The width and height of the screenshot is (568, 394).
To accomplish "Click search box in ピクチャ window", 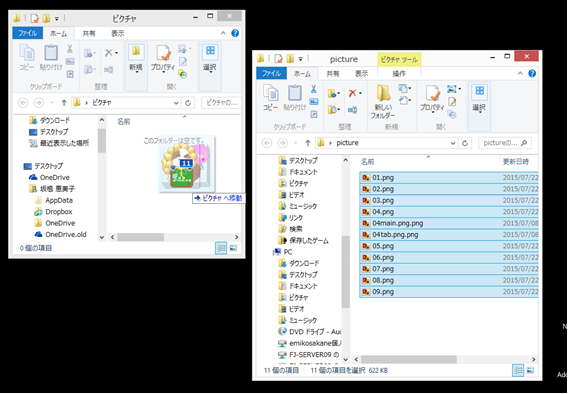I will tap(221, 103).
